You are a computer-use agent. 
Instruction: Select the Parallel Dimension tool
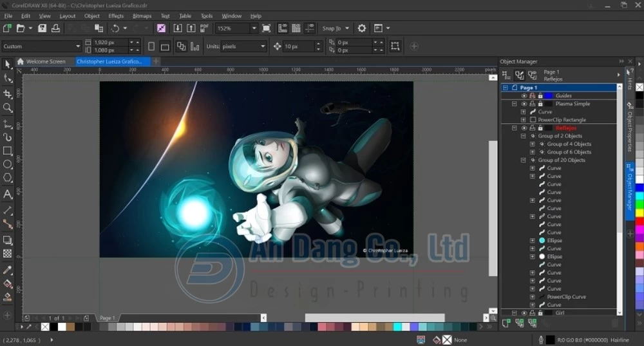7,211
